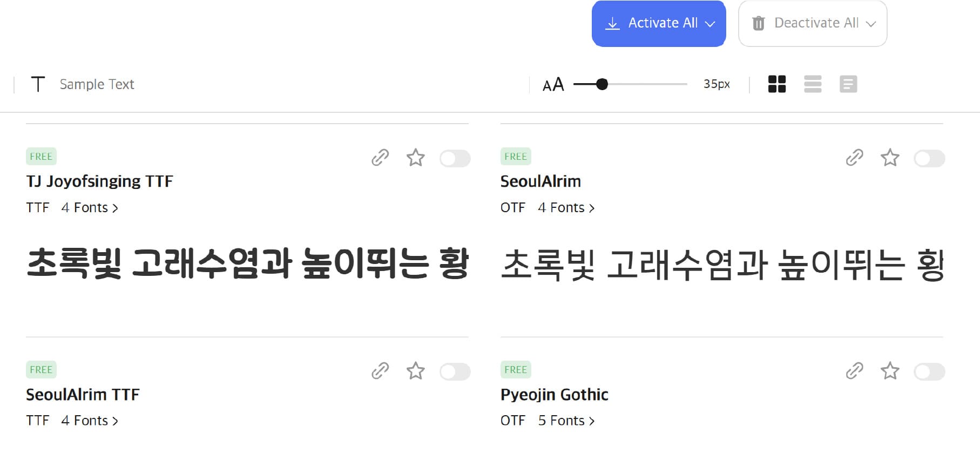
Task: Switch to paragraph text view
Action: pyautogui.click(x=848, y=84)
